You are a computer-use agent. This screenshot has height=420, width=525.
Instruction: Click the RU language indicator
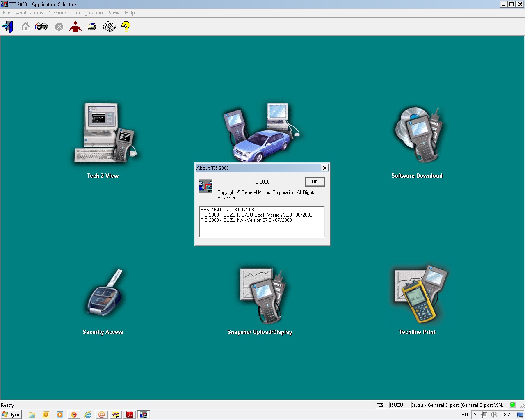tap(464, 415)
